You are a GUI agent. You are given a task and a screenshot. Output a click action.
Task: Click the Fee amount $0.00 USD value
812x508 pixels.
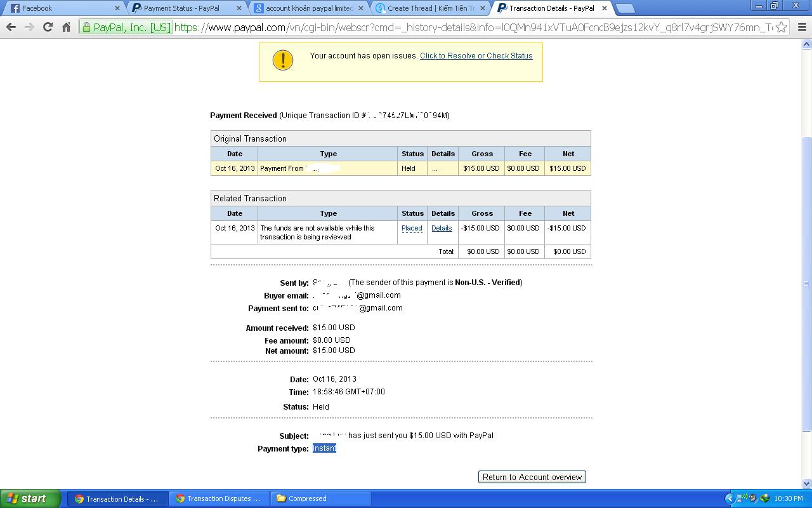coord(331,340)
